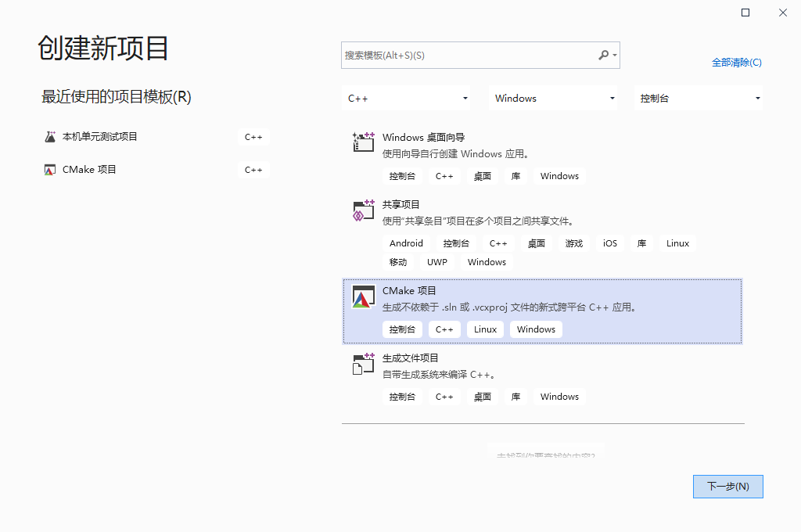Click the shared project description text
The image size is (801, 532).
click(x=478, y=221)
